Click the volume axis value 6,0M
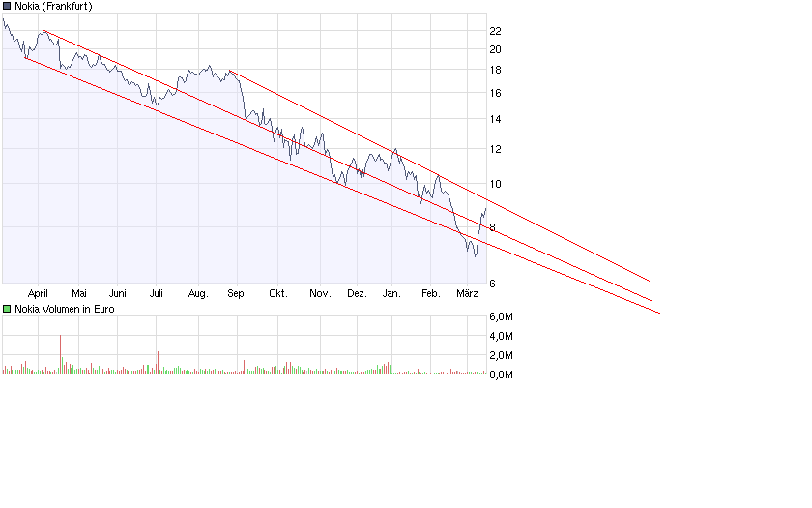Image resolution: width=812 pixels, height=508 pixels. coord(502,316)
